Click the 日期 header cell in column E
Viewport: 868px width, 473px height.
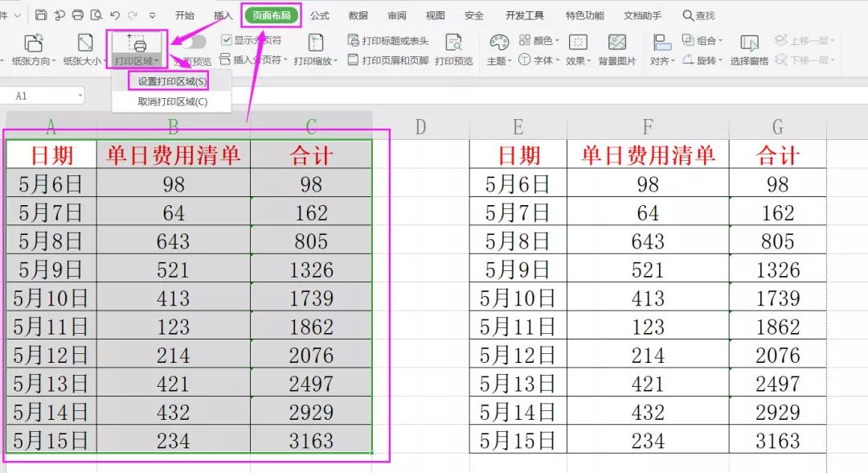tap(518, 154)
